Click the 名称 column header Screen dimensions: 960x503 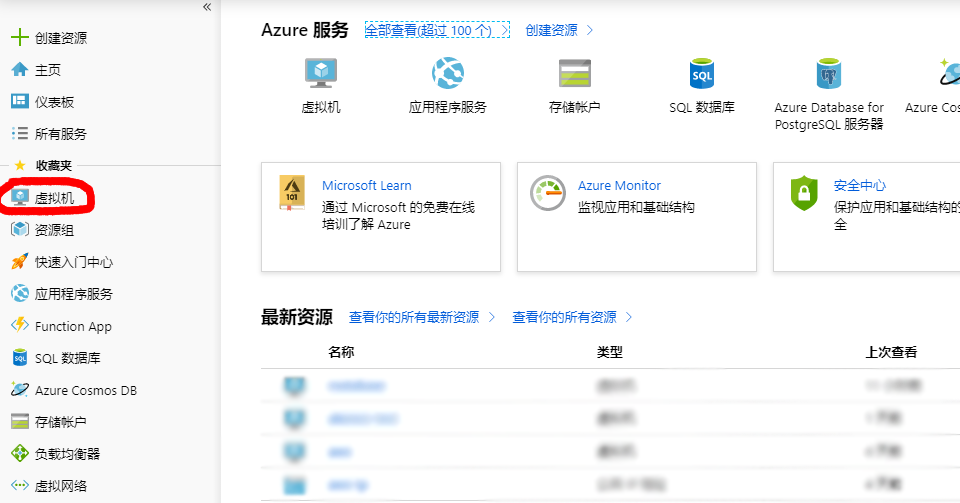point(341,352)
